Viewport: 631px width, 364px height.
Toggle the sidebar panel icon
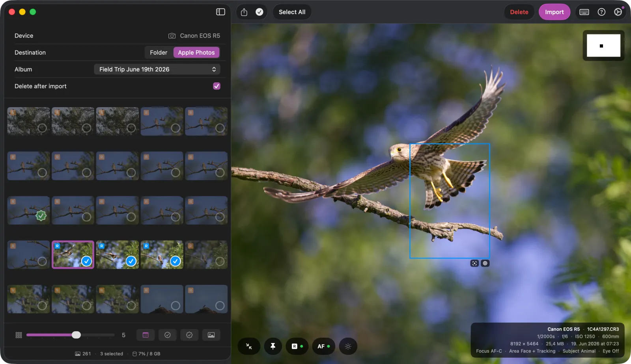(x=220, y=12)
